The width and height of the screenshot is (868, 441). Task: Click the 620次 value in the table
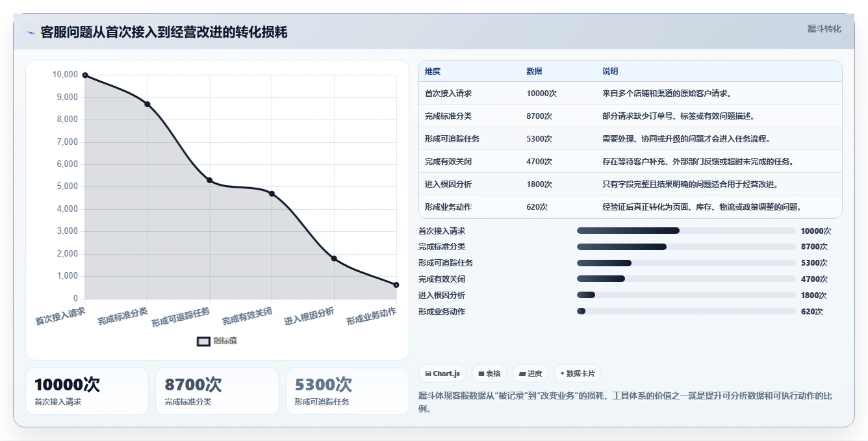coord(537,207)
